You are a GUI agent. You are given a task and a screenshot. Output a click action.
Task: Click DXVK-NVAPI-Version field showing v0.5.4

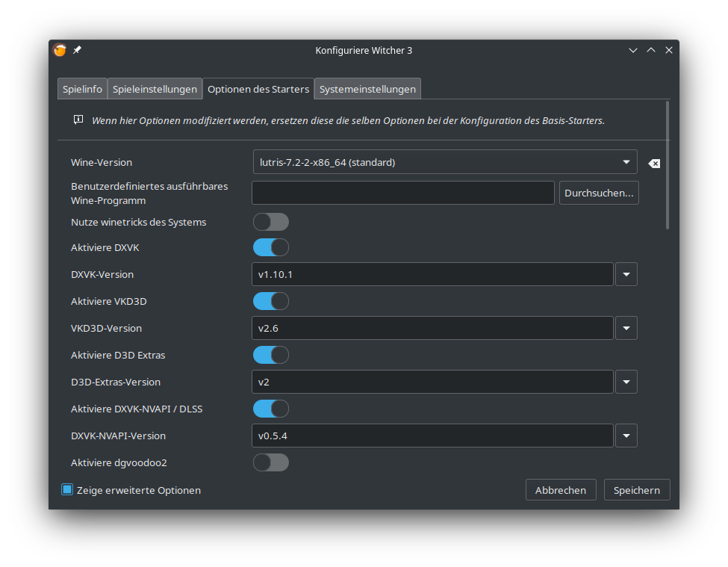(x=432, y=436)
